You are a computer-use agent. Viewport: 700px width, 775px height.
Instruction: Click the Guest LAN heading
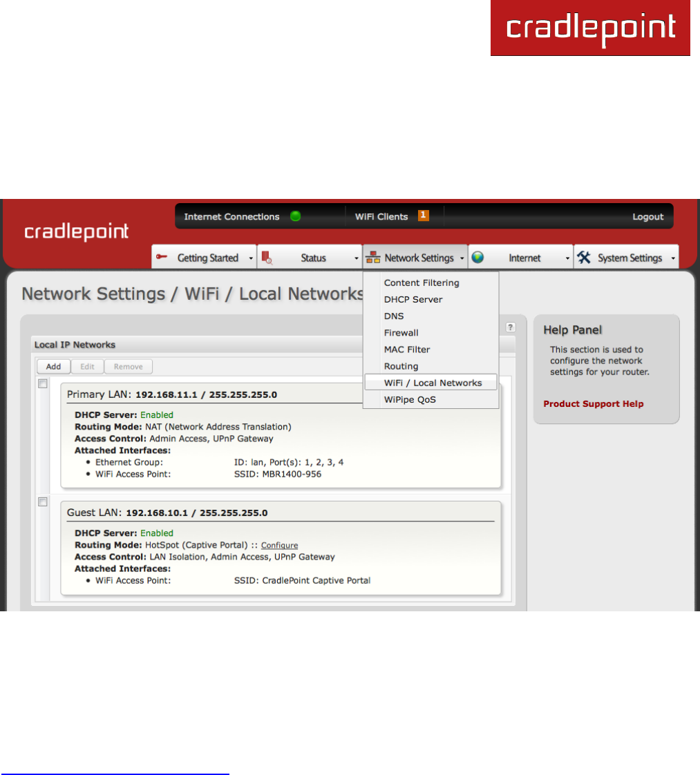point(167,513)
